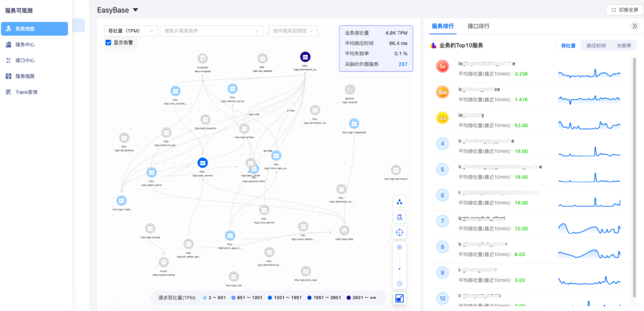This screenshot has height=311, width=644.
Task: Switch Top10 ranking to 吞吐量
Action: point(568,46)
